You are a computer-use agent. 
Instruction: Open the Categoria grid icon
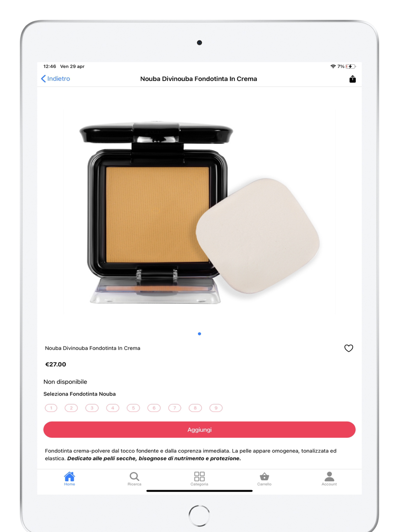click(199, 477)
